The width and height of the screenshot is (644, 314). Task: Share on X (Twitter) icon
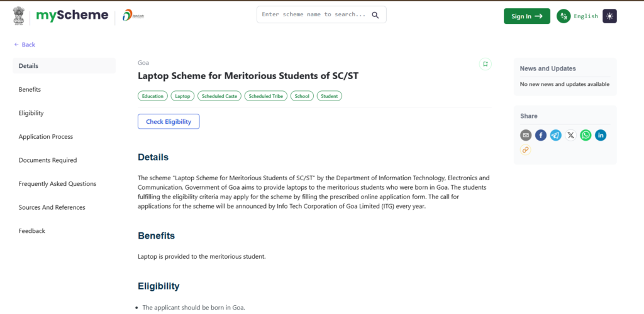571,135
